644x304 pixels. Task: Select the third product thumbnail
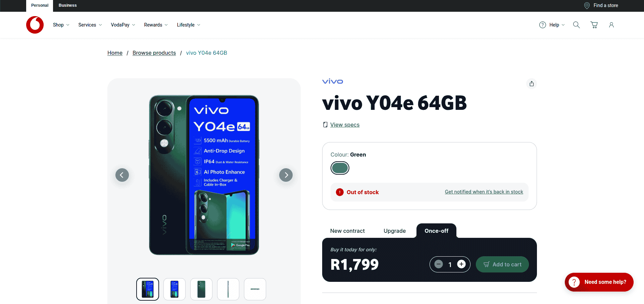(201, 289)
